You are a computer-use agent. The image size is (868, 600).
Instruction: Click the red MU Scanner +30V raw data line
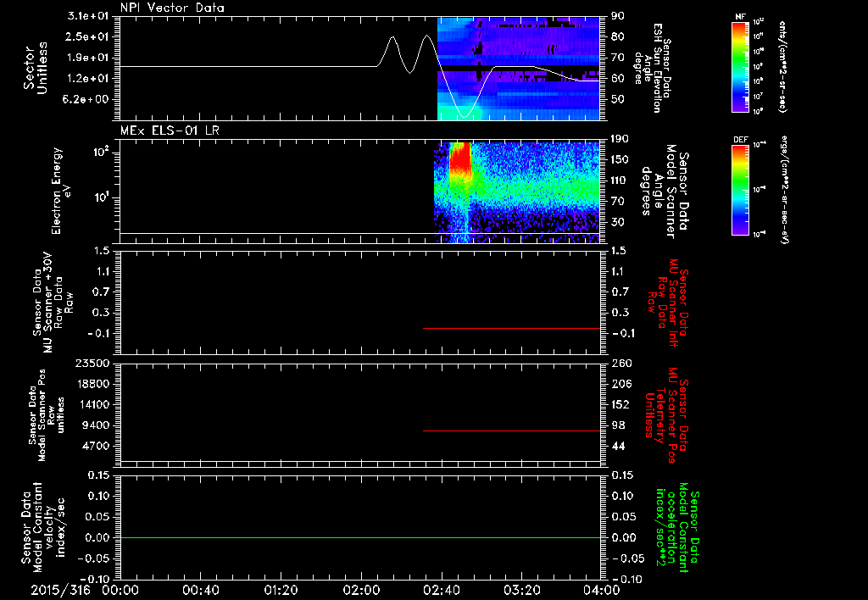(x=511, y=328)
